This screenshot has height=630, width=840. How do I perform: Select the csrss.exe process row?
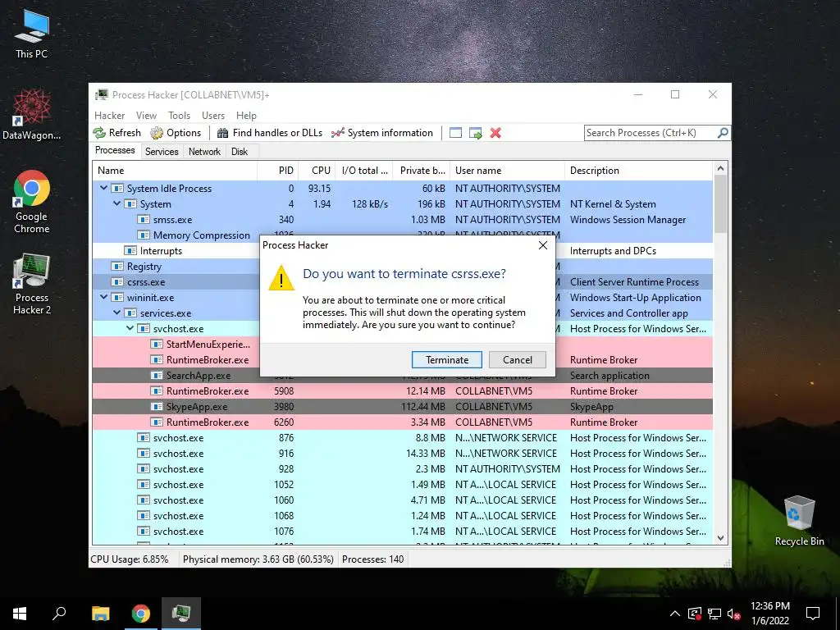point(402,282)
